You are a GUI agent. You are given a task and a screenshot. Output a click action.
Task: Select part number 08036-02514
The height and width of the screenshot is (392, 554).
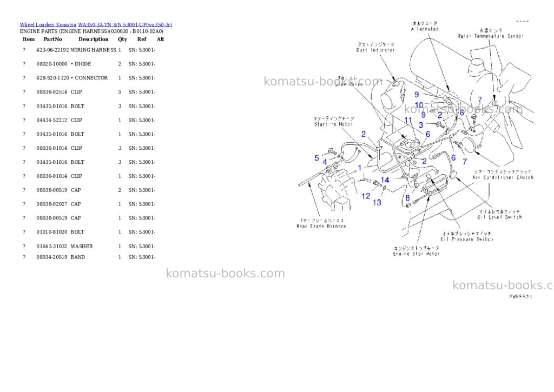tap(51, 92)
